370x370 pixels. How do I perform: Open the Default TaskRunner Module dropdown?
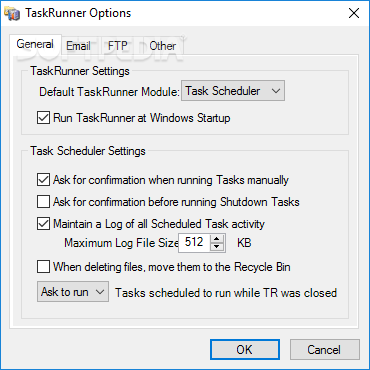click(x=233, y=91)
